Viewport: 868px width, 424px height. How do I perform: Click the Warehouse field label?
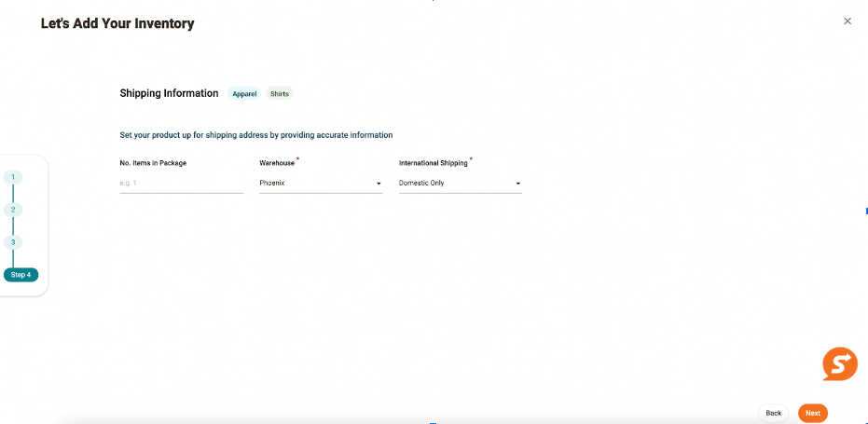click(277, 163)
